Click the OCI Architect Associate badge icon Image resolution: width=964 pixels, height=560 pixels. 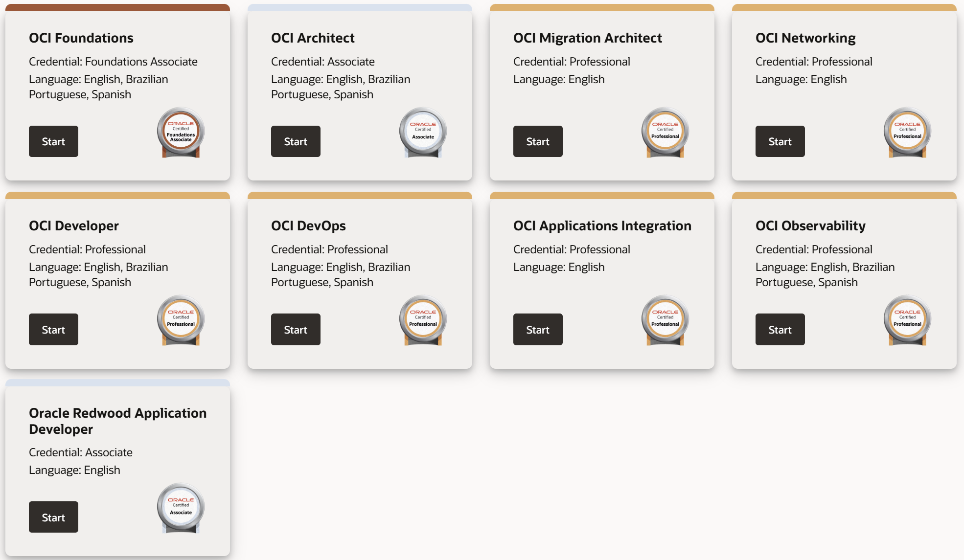click(x=423, y=133)
